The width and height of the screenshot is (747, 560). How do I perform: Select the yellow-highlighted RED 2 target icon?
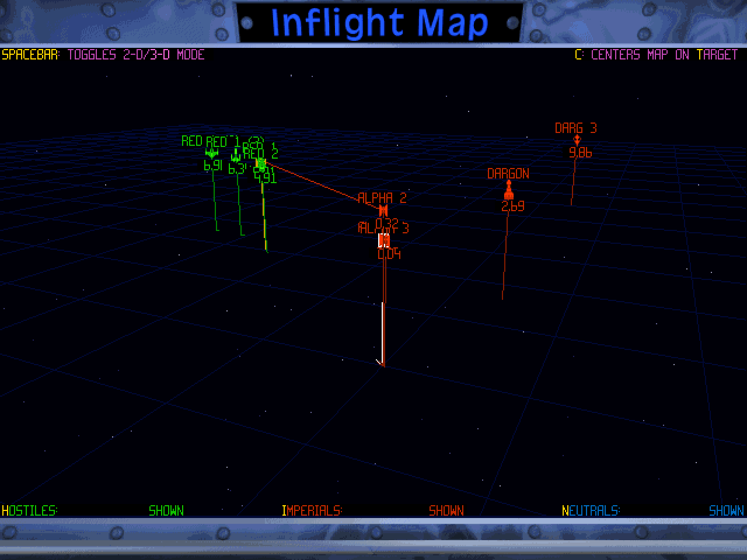pos(260,164)
